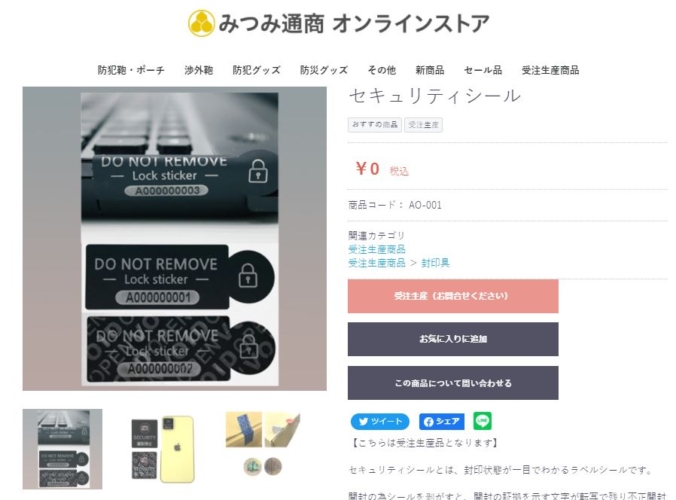
Task: Go to 新商品 page
Action: (x=430, y=70)
